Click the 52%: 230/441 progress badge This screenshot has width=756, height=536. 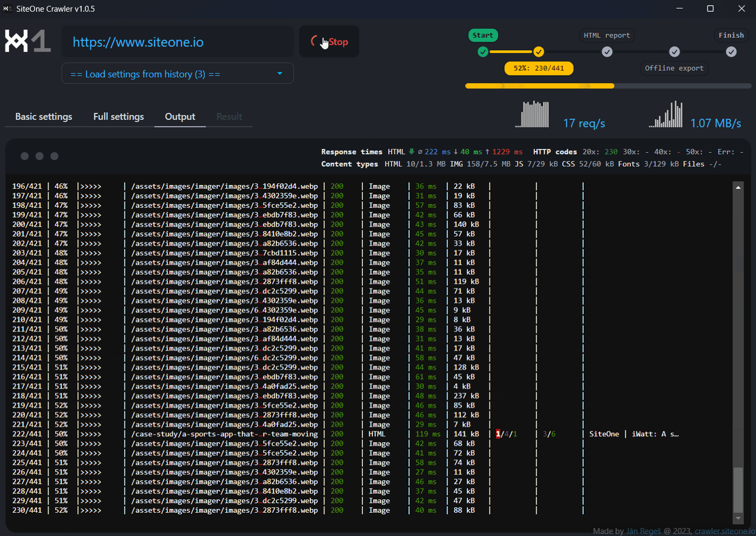(x=538, y=68)
